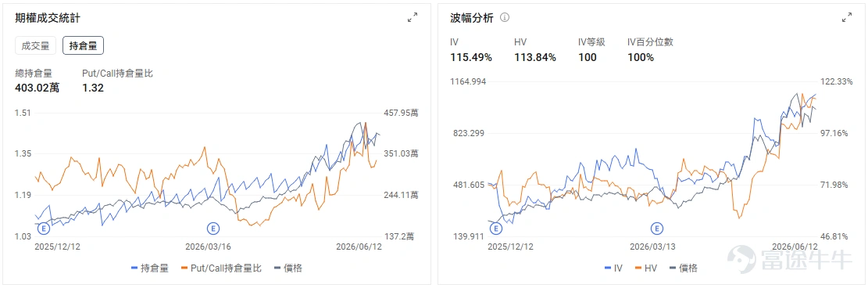Select the HV value 113.84%
The width and height of the screenshot is (868, 288).
point(534,57)
